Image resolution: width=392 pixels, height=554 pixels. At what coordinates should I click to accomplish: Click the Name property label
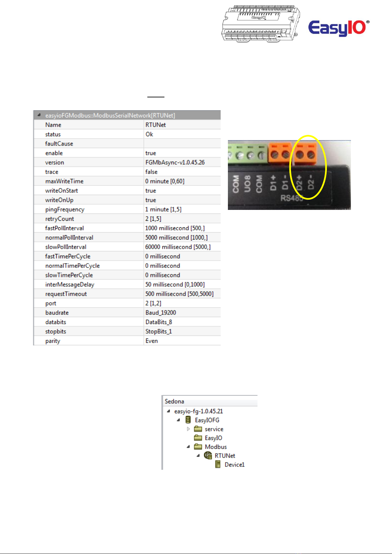tap(53, 125)
